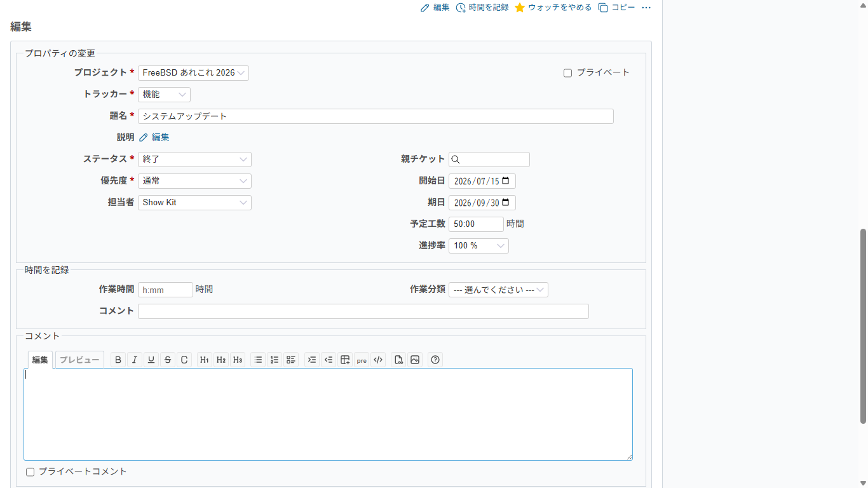Open the トラッカー dropdown showing 機能

tap(164, 95)
